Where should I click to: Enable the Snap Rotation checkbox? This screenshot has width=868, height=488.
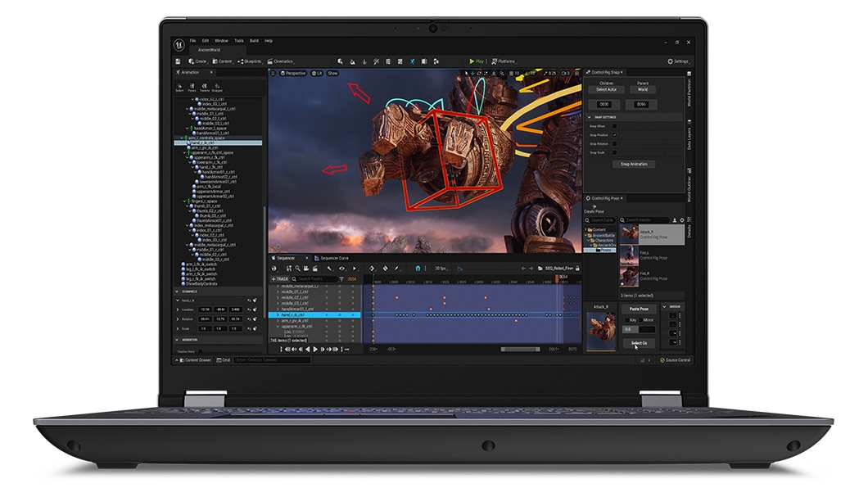614,142
